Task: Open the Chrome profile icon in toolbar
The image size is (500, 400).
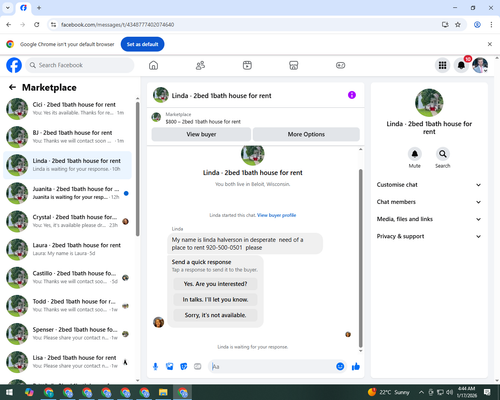Action: click(x=477, y=25)
